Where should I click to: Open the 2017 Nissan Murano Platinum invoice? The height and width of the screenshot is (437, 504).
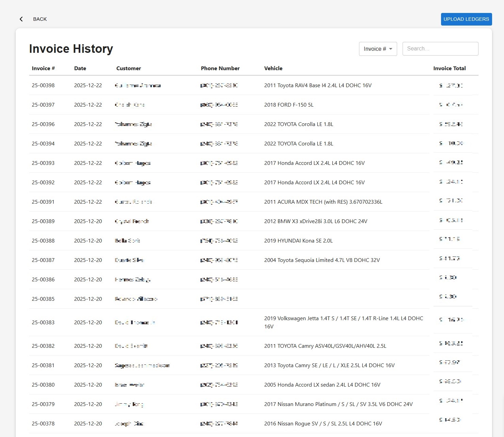click(338, 404)
